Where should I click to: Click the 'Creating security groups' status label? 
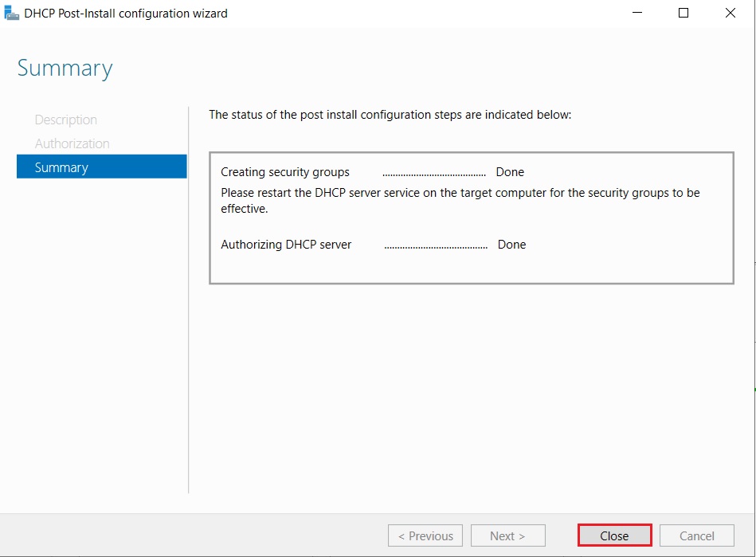(x=285, y=171)
